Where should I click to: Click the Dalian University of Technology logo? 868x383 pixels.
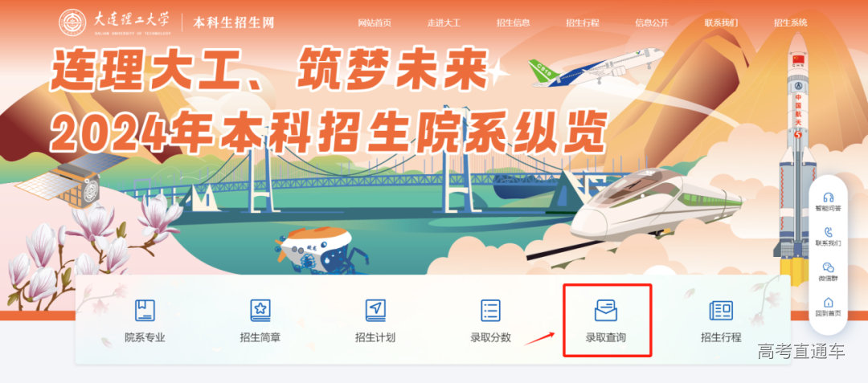pyautogui.click(x=116, y=22)
